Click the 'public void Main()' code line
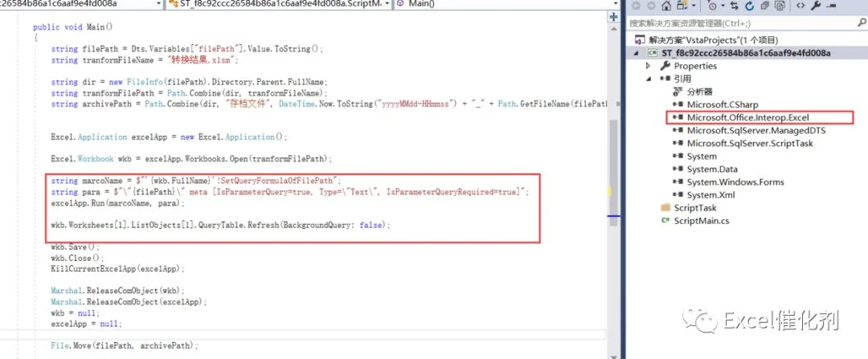The image size is (868, 359). 73,27
